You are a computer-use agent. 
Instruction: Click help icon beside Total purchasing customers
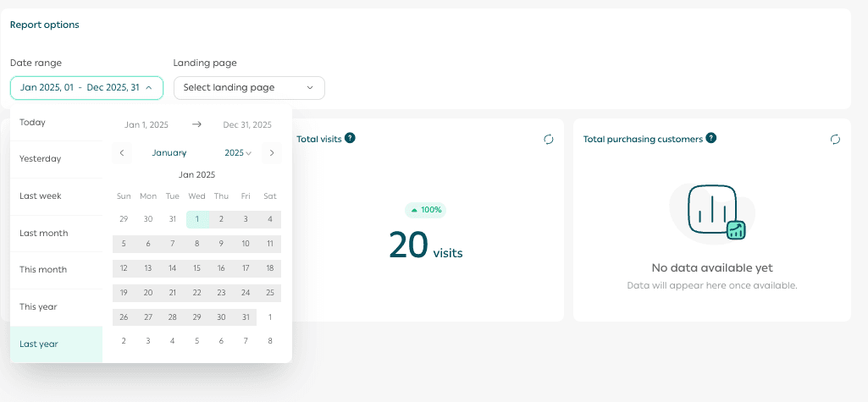tap(711, 138)
